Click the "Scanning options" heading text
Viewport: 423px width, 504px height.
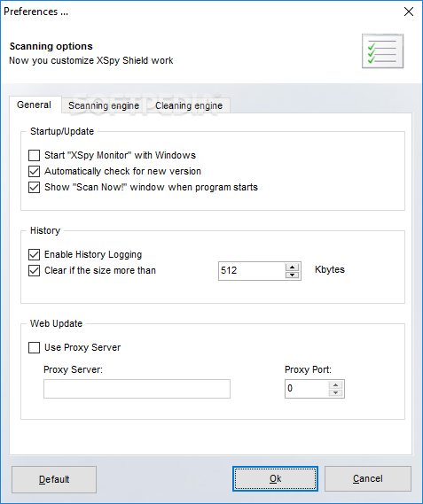pyautogui.click(x=51, y=46)
